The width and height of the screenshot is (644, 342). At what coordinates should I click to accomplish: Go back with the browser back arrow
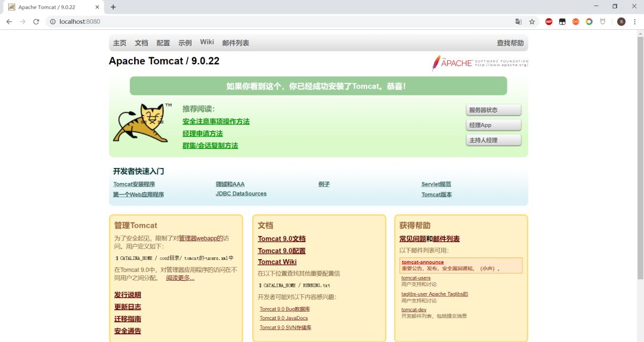click(x=9, y=22)
